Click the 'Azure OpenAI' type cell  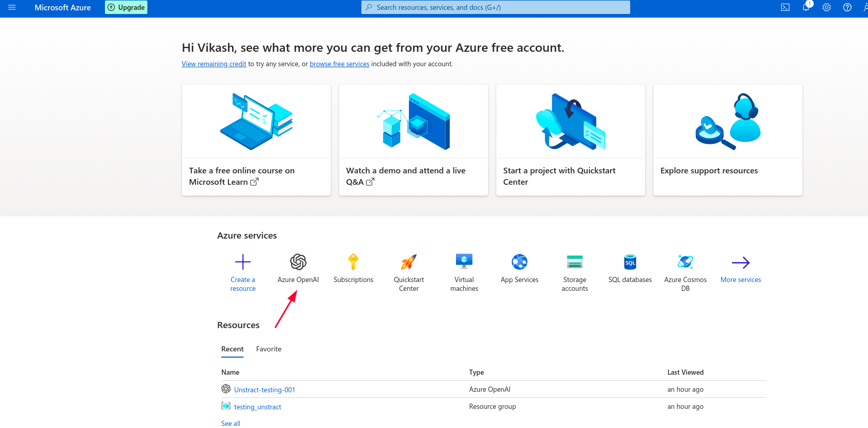coord(490,390)
